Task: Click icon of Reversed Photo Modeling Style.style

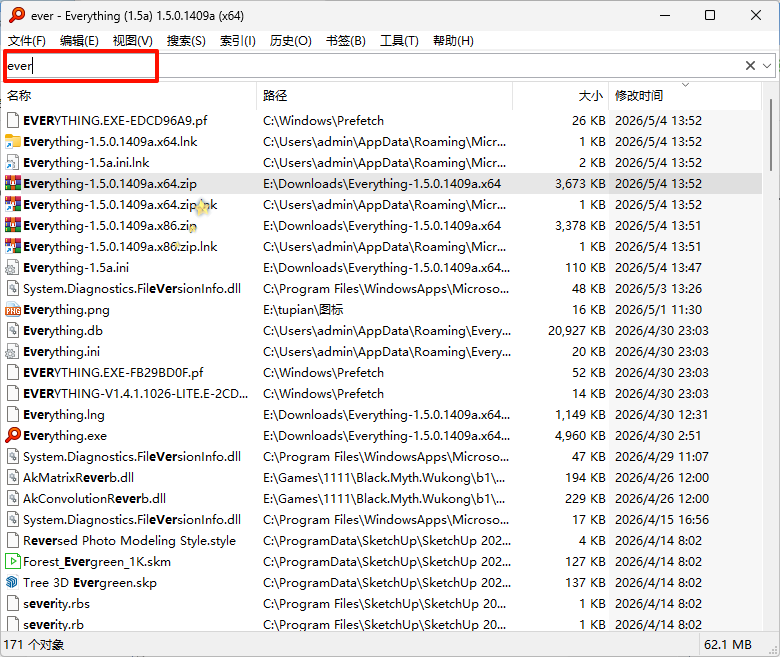Action: tap(12, 541)
